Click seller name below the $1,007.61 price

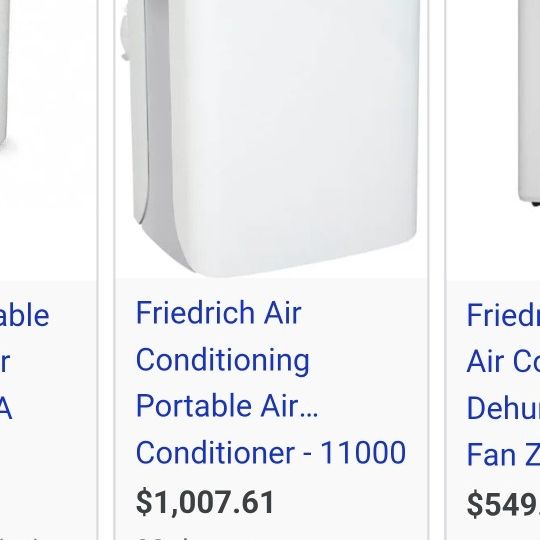[x=162, y=537]
